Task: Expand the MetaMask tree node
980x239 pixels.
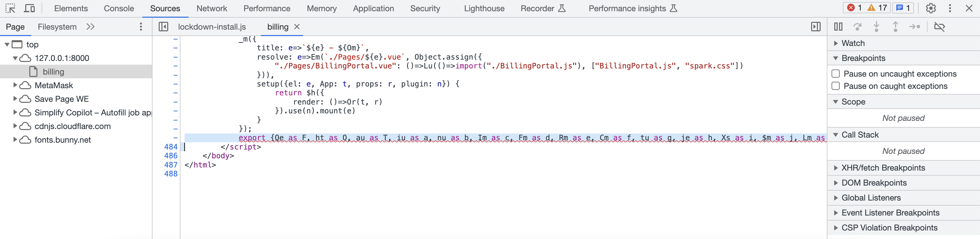Action: [x=15, y=85]
